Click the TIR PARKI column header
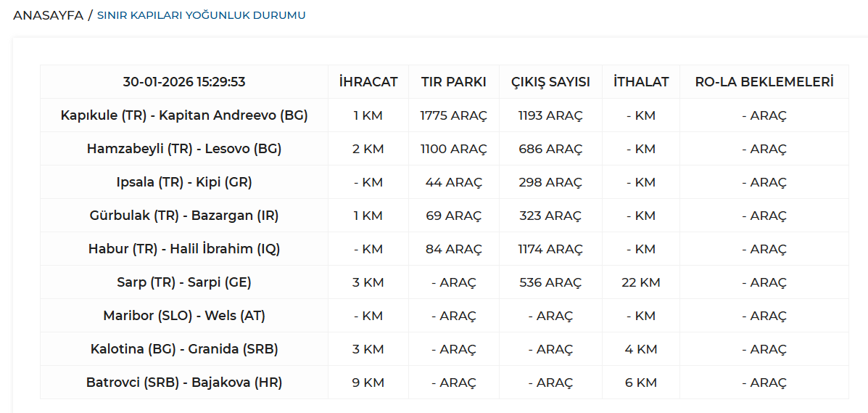The image size is (868, 413). (x=454, y=82)
